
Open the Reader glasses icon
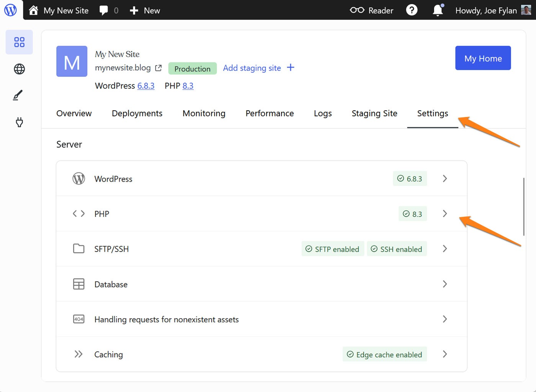357,10
